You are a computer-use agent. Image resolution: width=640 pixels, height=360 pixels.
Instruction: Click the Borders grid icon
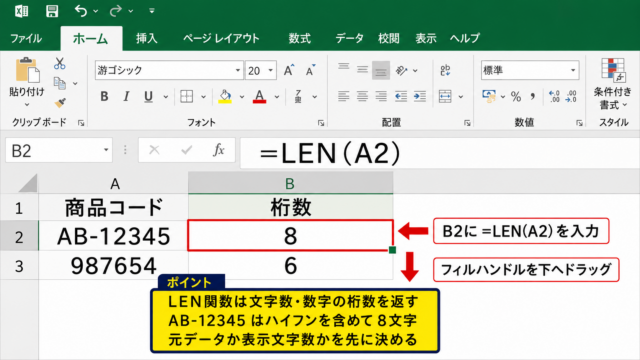coord(187,97)
